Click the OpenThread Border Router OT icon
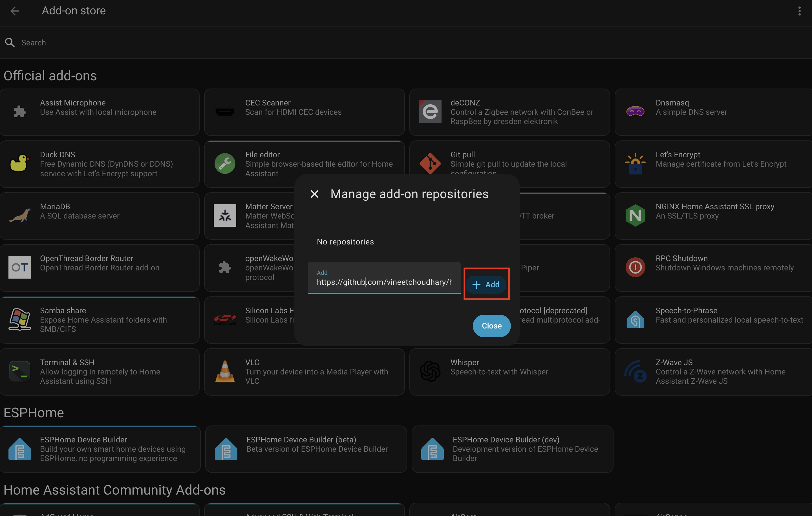 tap(19, 267)
